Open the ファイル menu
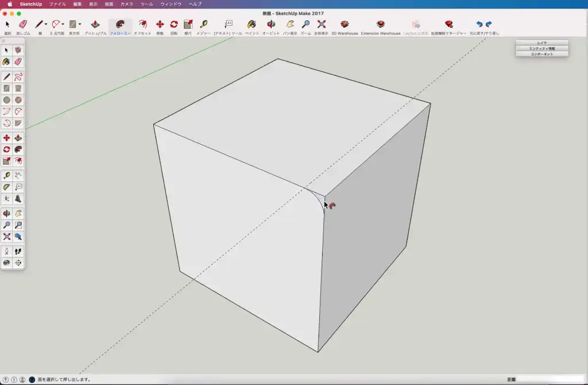This screenshot has height=385, width=588. [57, 4]
